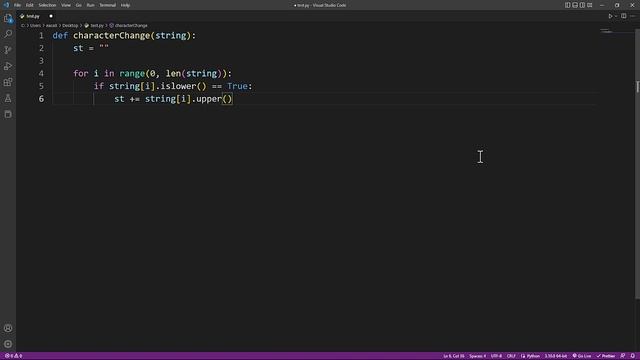The width and height of the screenshot is (640, 360).
Task: Click the code minimap preview
Action: [607, 31]
